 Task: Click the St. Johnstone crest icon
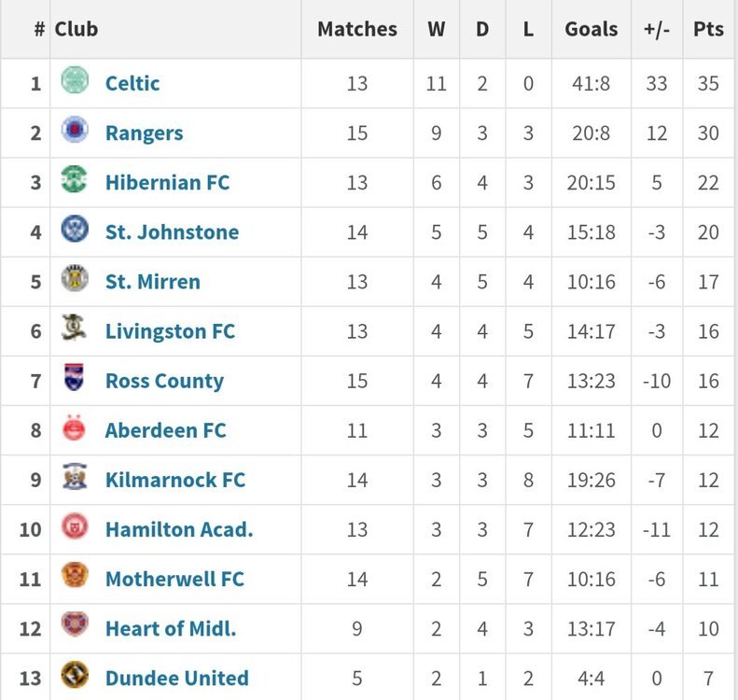(75, 229)
